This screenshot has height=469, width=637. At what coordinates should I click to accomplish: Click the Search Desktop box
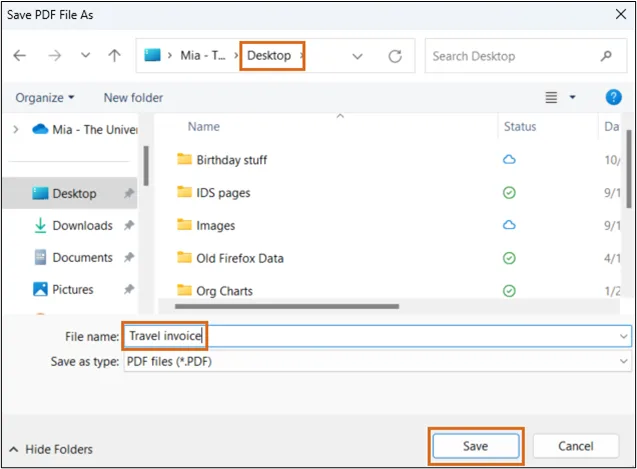pyautogui.click(x=510, y=57)
